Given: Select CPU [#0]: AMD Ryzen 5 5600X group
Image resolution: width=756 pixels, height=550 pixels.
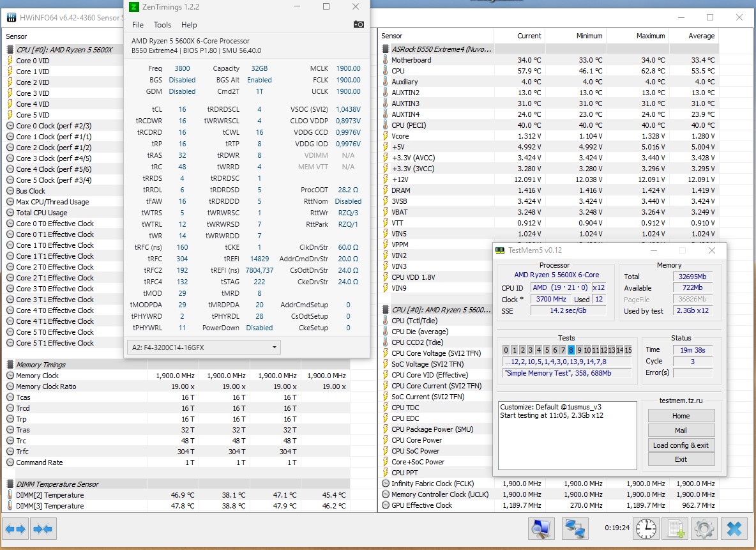Looking at the screenshot, I should tap(64, 49).
